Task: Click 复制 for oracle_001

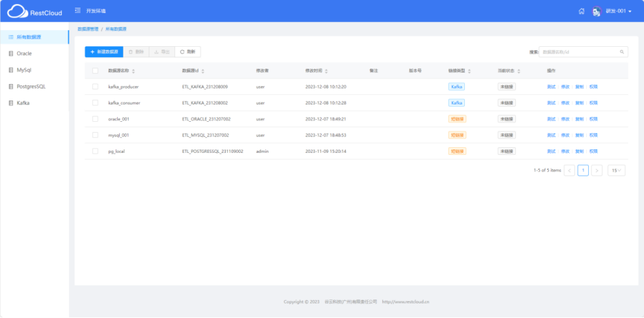Action: (x=579, y=118)
